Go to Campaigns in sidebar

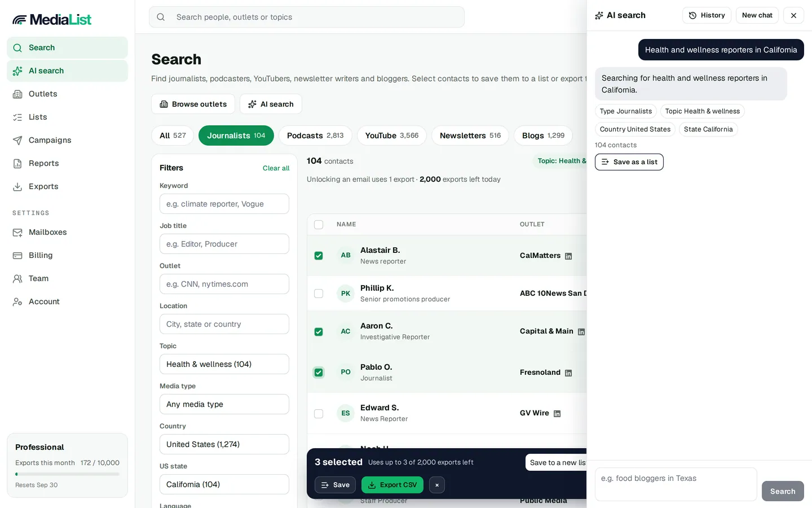coord(67,140)
